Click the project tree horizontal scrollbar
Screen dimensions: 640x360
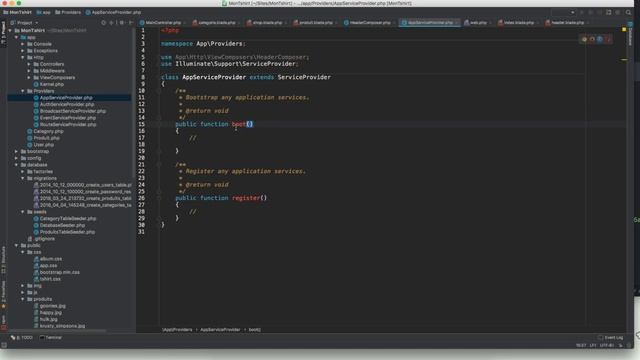[57, 331]
